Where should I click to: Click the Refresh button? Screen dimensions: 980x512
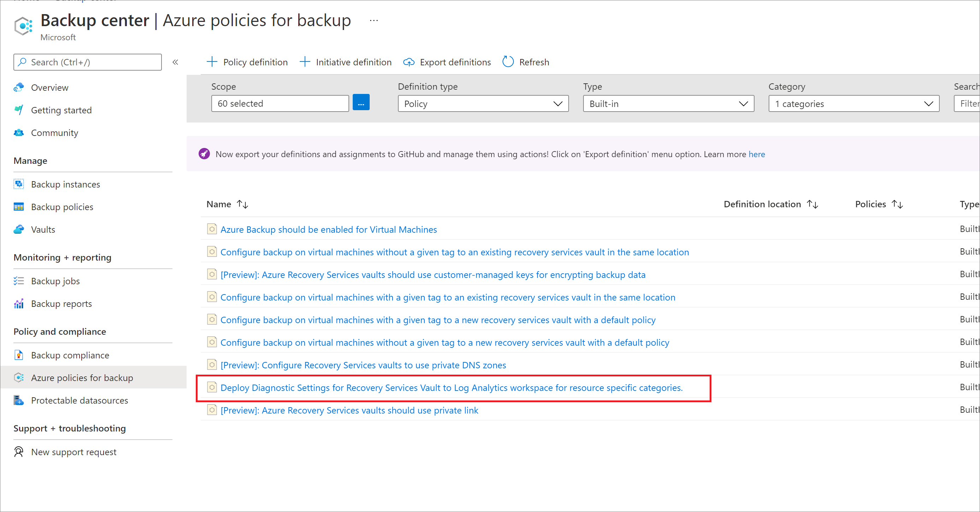click(526, 61)
